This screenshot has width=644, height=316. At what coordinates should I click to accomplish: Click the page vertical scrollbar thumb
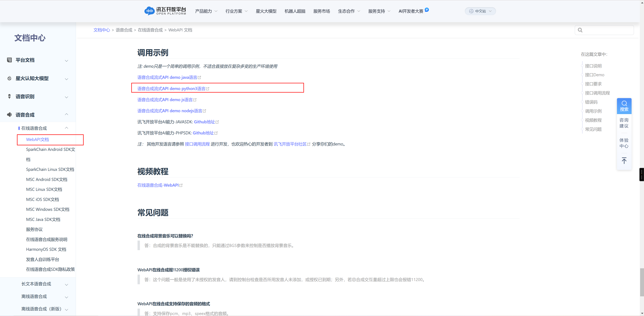click(642, 282)
